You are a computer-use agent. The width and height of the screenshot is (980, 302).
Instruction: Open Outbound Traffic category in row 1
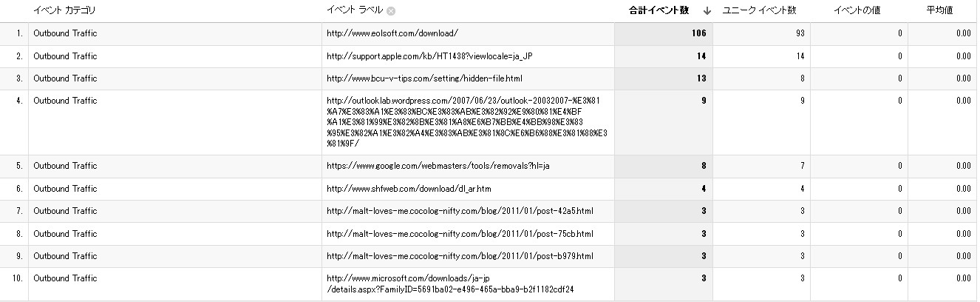65,33
